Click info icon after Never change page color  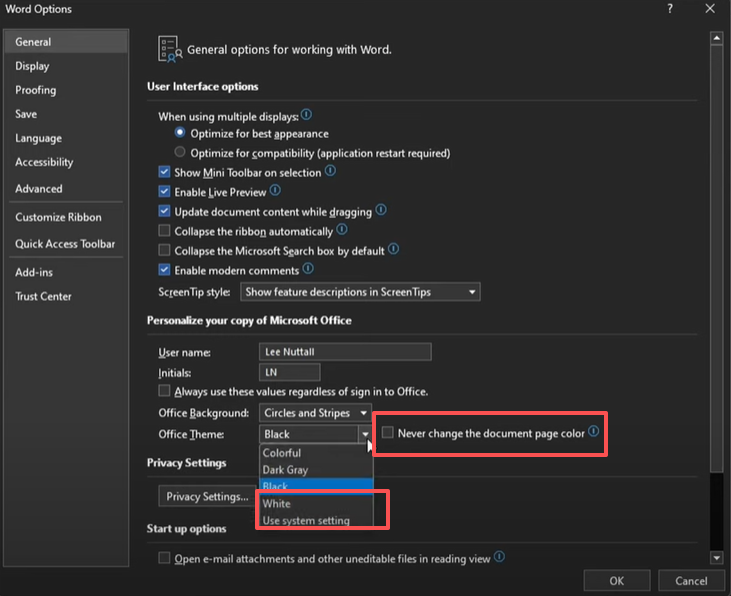(x=594, y=433)
